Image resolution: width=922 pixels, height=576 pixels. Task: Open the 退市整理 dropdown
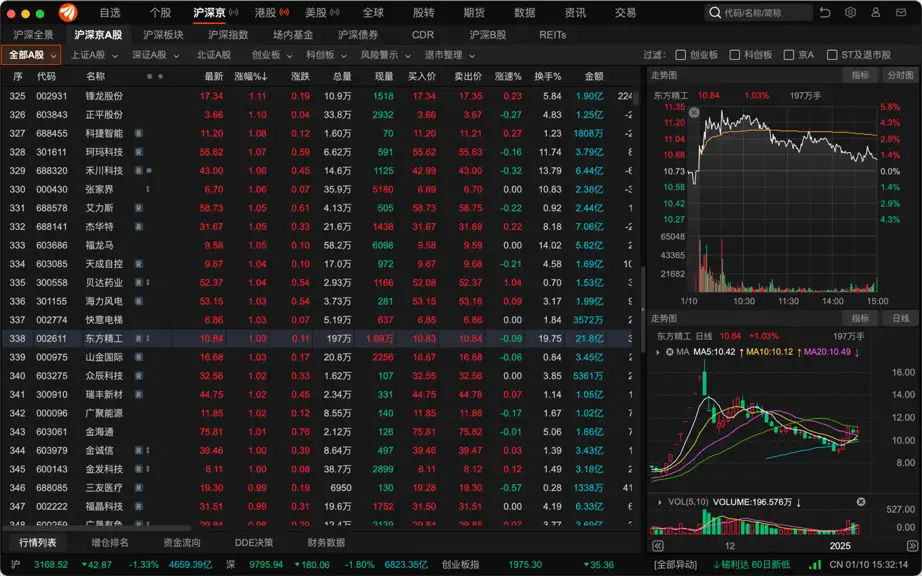coord(450,55)
